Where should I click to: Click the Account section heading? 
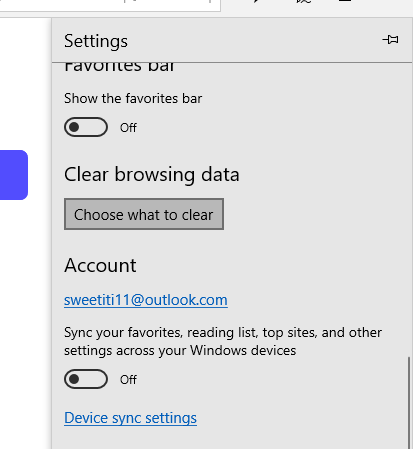click(x=100, y=266)
